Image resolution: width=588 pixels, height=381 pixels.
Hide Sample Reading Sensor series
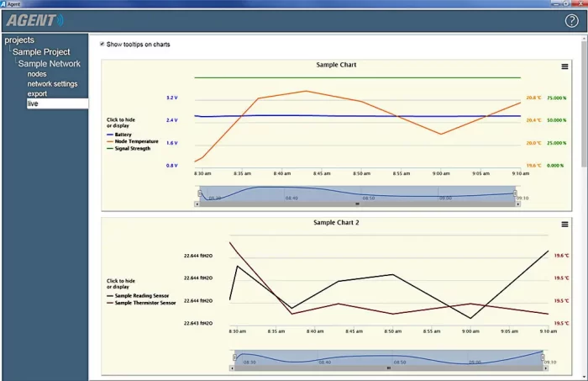pyautogui.click(x=141, y=296)
